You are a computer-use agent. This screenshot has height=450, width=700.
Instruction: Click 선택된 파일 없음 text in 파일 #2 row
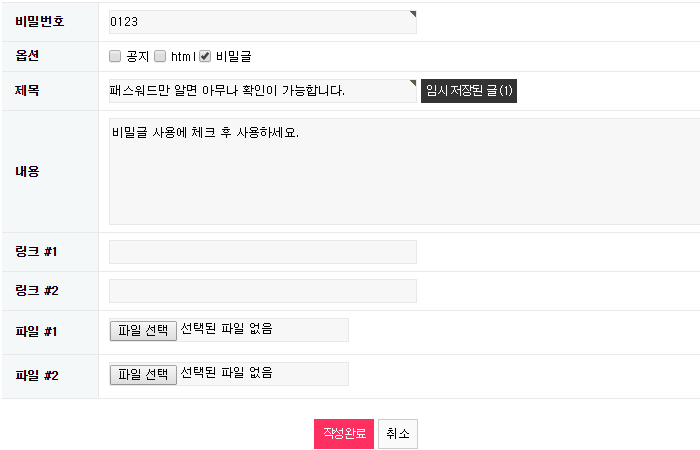(x=226, y=374)
